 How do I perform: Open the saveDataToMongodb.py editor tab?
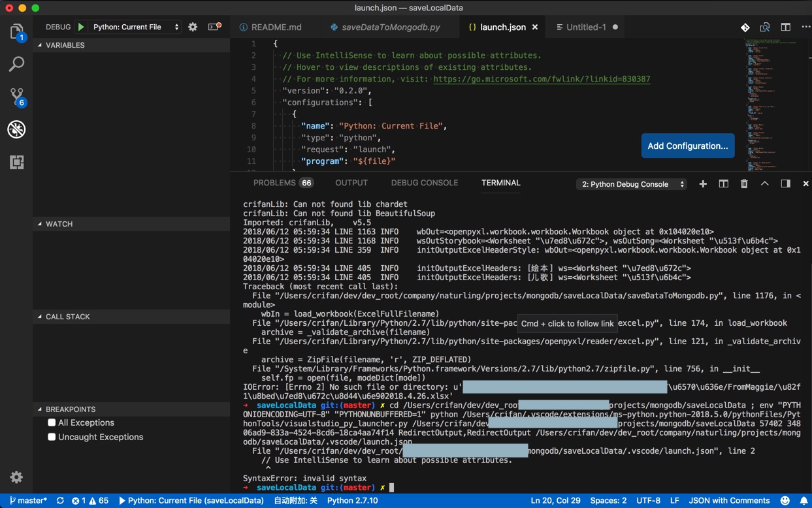tap(390, 27)
